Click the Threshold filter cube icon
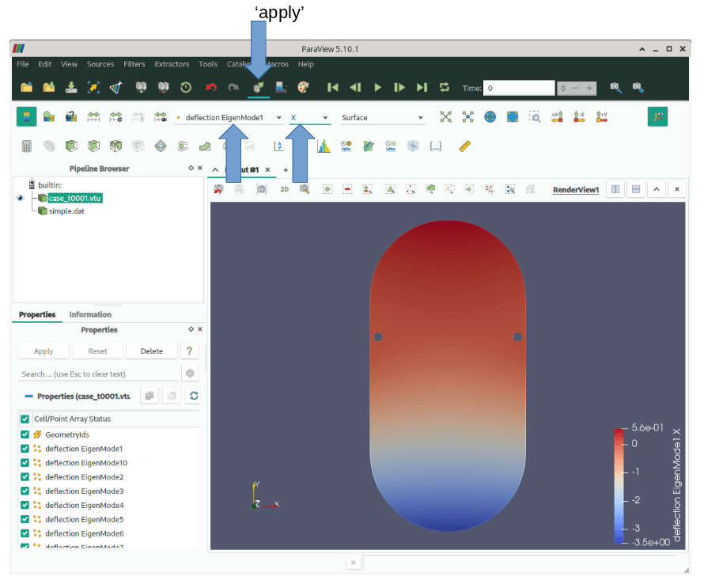Image resolution: width=704 pixels, height=588 pixels. (115, 146)
